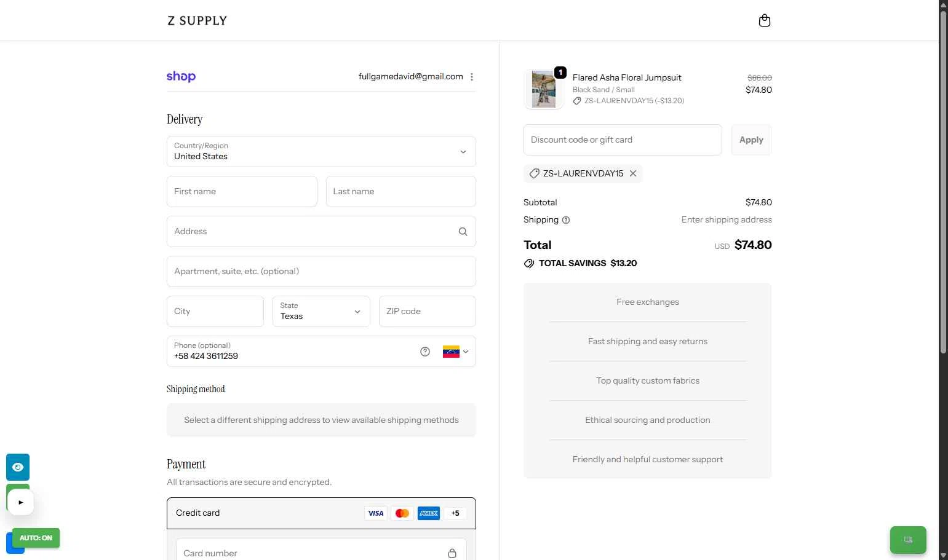Click the page vertical scrollbar thumb

click(x=943, y=181)
